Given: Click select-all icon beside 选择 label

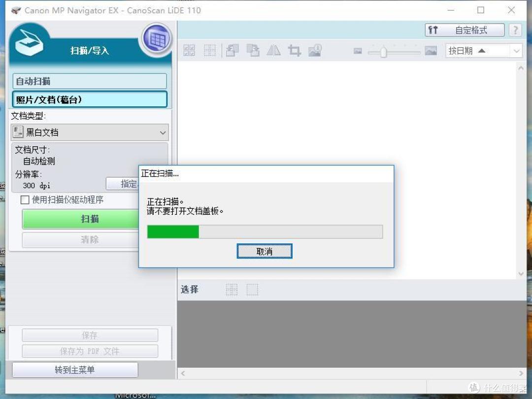Looking at the screenshot, I should click(x=232, y=290).
